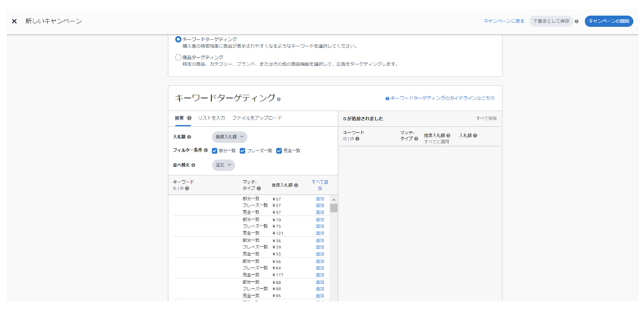Add keyword row with ¥121 bid
The height and width of the screenshot is (309, 644).
[x=320, y=233]
